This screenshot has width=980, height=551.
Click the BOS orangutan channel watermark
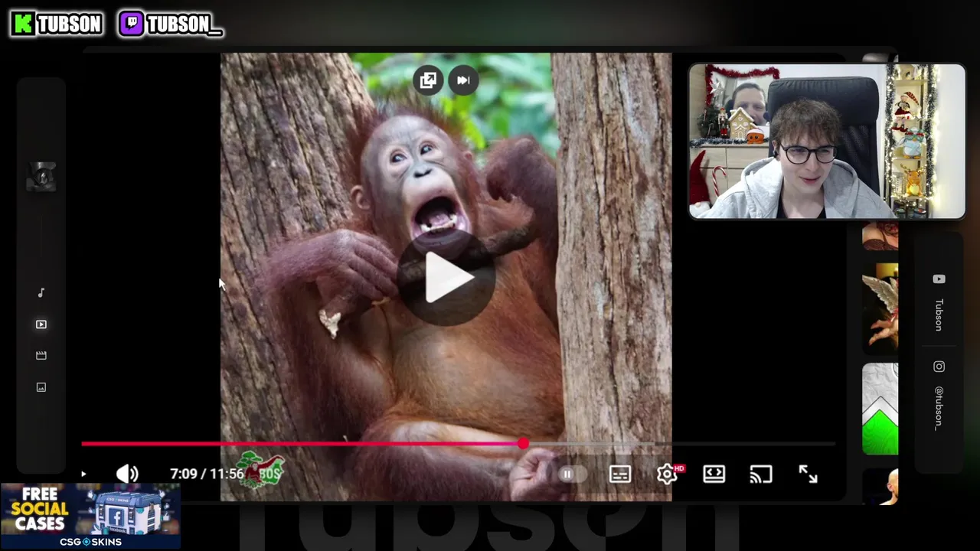tap(260, 471)
